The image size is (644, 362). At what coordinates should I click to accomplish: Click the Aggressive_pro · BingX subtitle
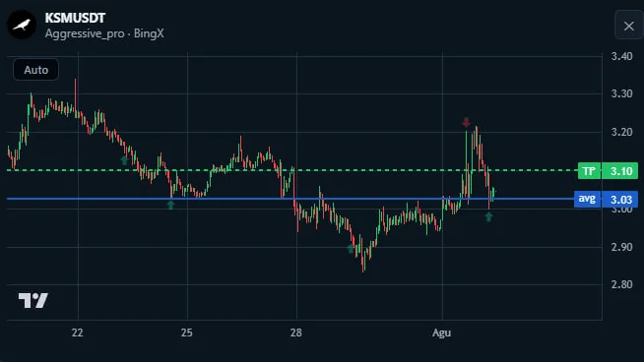pyautogui.click(x=104, y=33)
